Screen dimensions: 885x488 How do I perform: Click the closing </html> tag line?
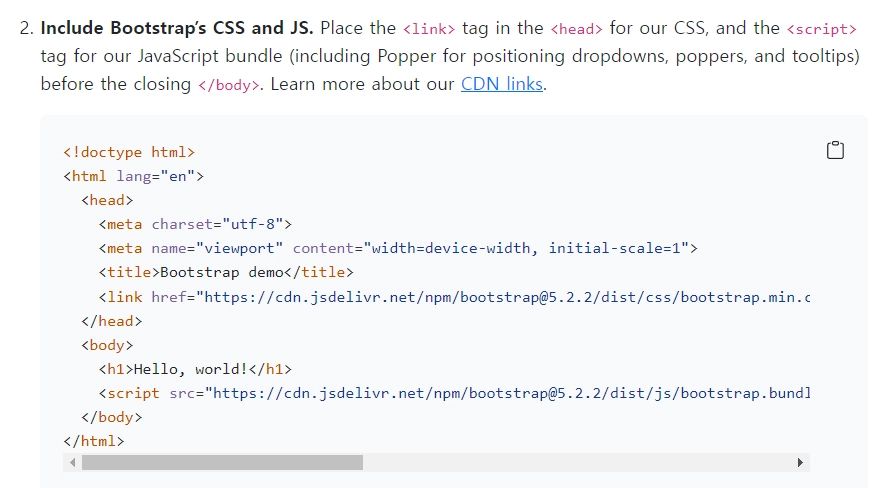[x=94, y=441]
